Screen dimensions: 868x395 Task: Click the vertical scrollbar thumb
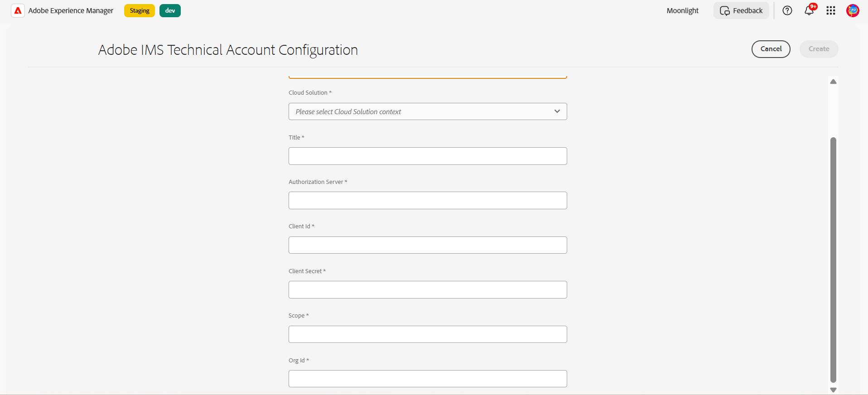833,260
